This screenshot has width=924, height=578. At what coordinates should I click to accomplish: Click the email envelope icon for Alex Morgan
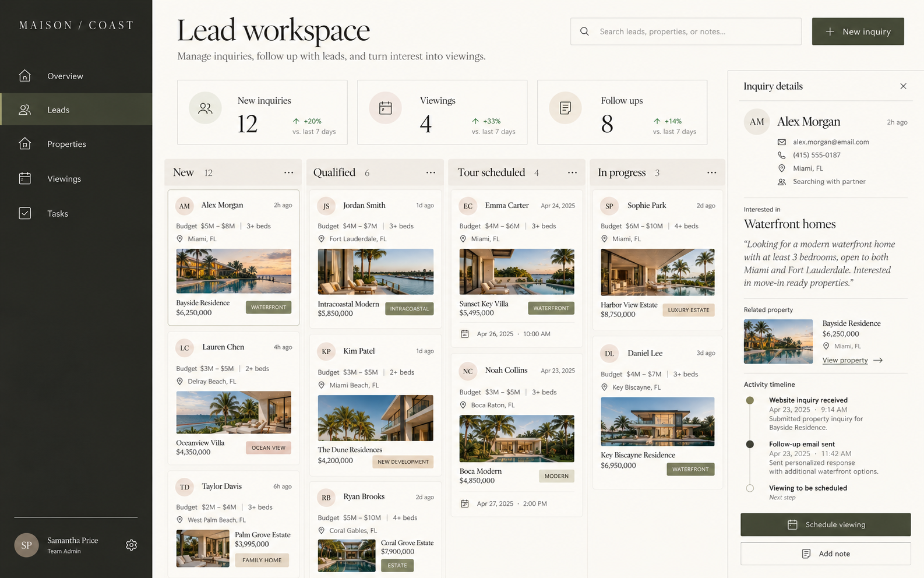(782, 142)
